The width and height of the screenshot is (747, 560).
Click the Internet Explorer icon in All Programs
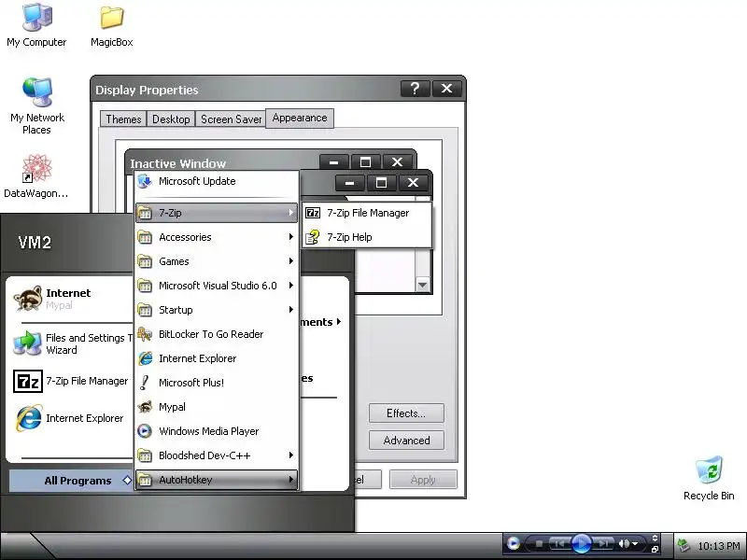pos(145,358)
